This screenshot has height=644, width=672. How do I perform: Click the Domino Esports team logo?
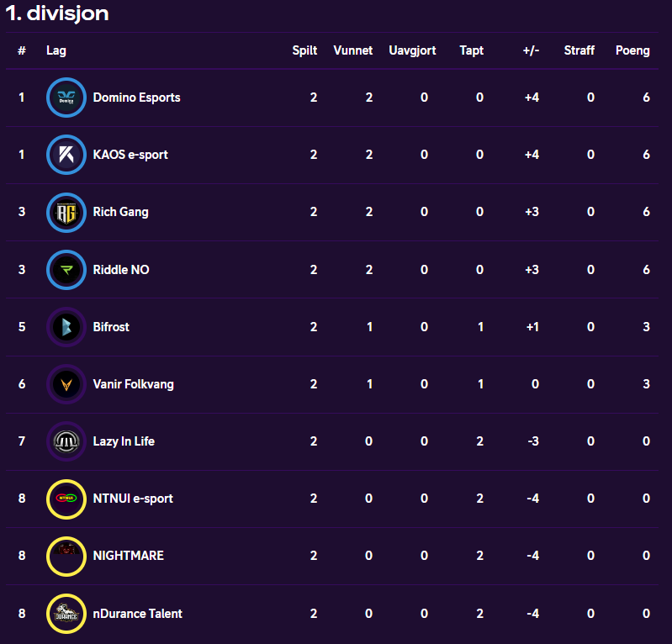66,98
